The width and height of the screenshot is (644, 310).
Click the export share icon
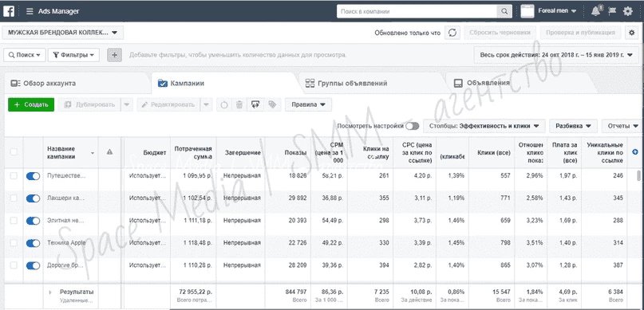[x=255, y=104]
